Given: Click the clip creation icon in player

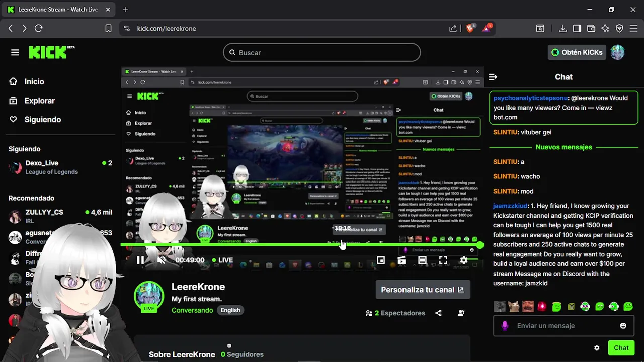Looking at the screenshot, I should [x=401, y=260].
